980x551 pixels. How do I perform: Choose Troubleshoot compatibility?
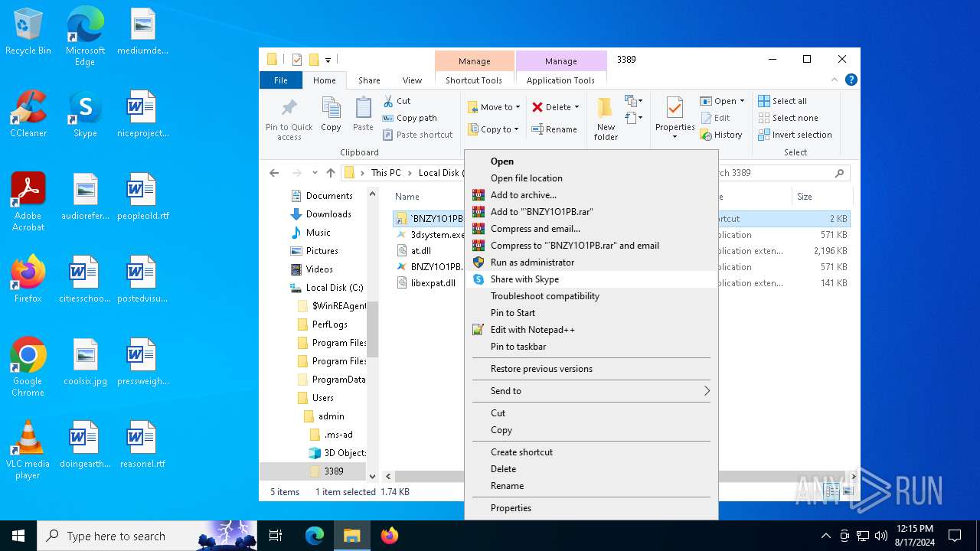tap(591, 296)
